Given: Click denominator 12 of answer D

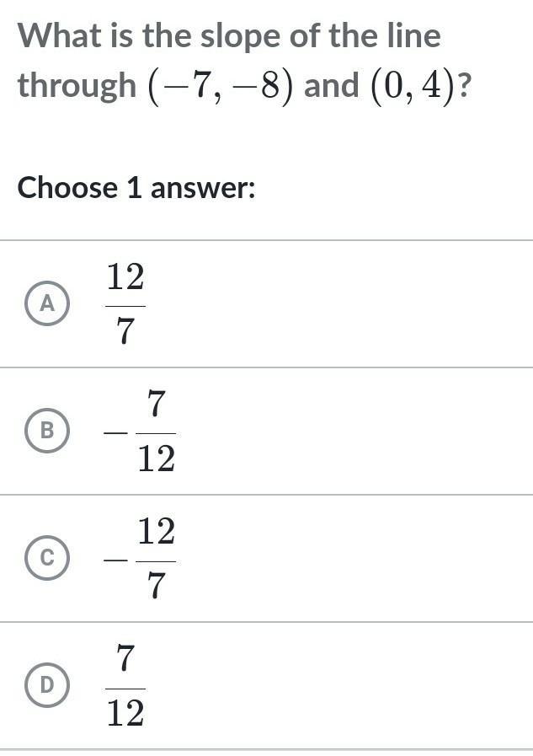Looking at the screenshot, I should click(125, 714).
